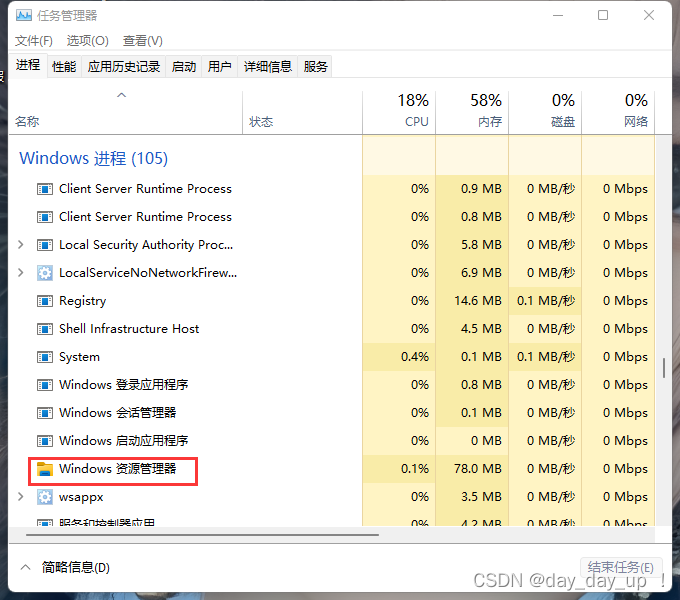This screenshot has height=600, width=680.
Task: Open the 文件(F) menu
Action: 34,41
